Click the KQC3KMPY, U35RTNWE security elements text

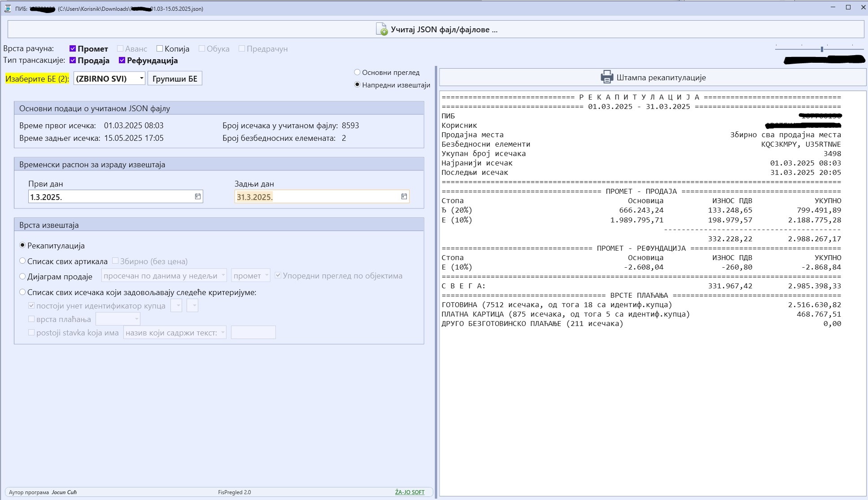pos(801,144)
